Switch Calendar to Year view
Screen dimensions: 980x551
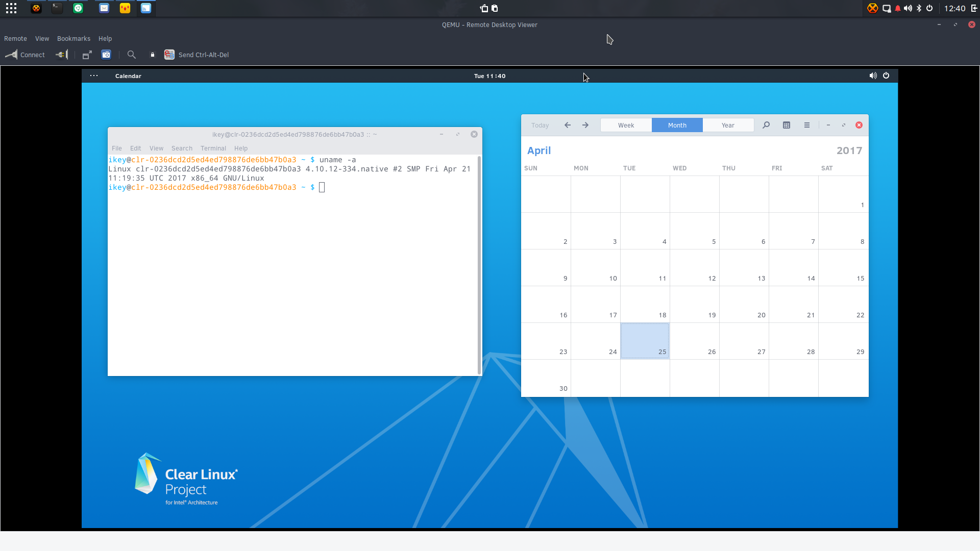pos(728,125)
